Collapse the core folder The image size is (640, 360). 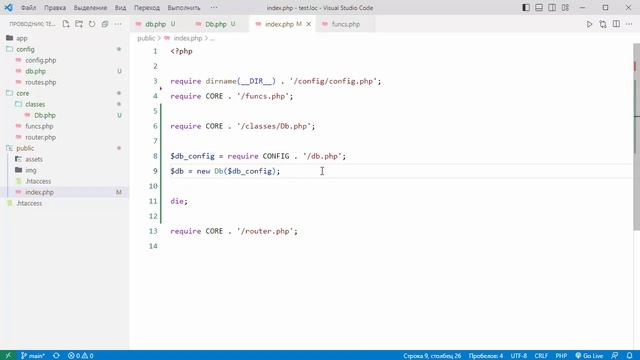[22, 93]
